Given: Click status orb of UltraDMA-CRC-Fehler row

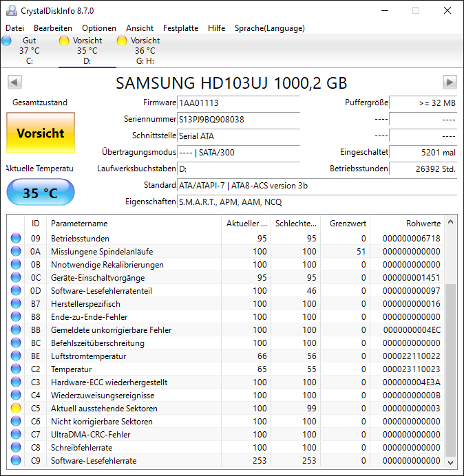Looking at the screenshot, I should 16,434.
